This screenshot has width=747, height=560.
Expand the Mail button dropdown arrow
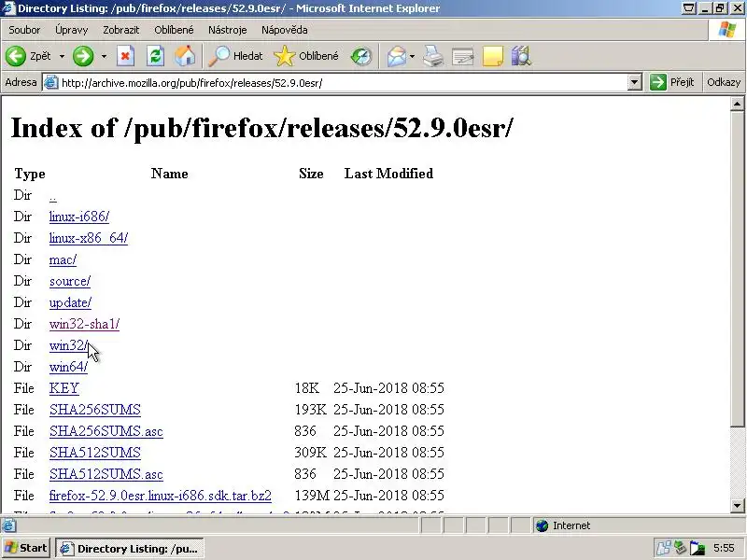[412, 56]
